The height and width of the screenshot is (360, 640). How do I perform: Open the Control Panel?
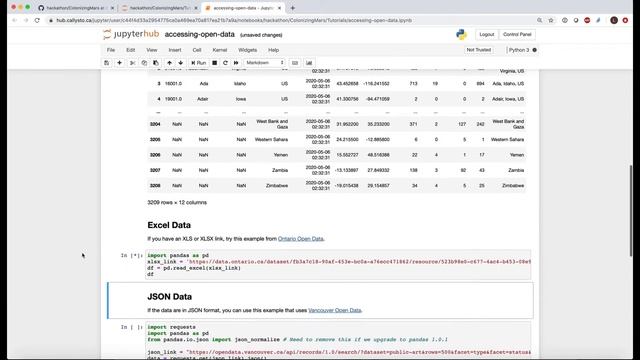(517, 35)
